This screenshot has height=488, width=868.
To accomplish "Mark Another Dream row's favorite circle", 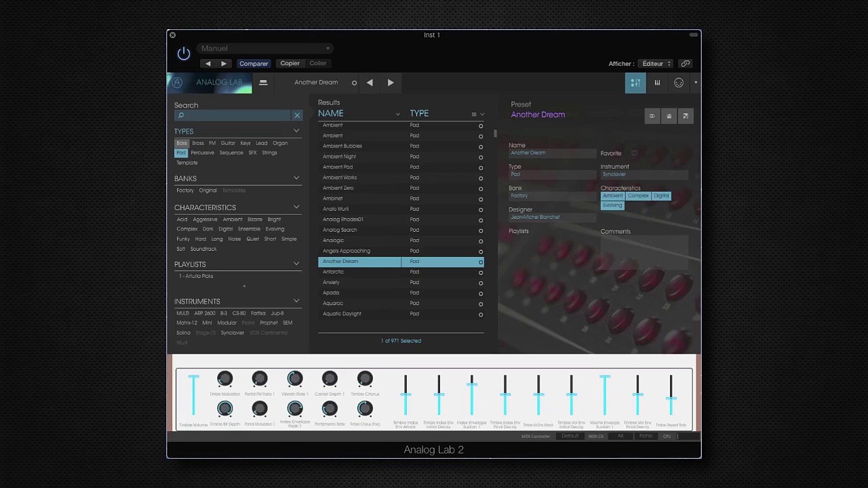I will (481, 262).
